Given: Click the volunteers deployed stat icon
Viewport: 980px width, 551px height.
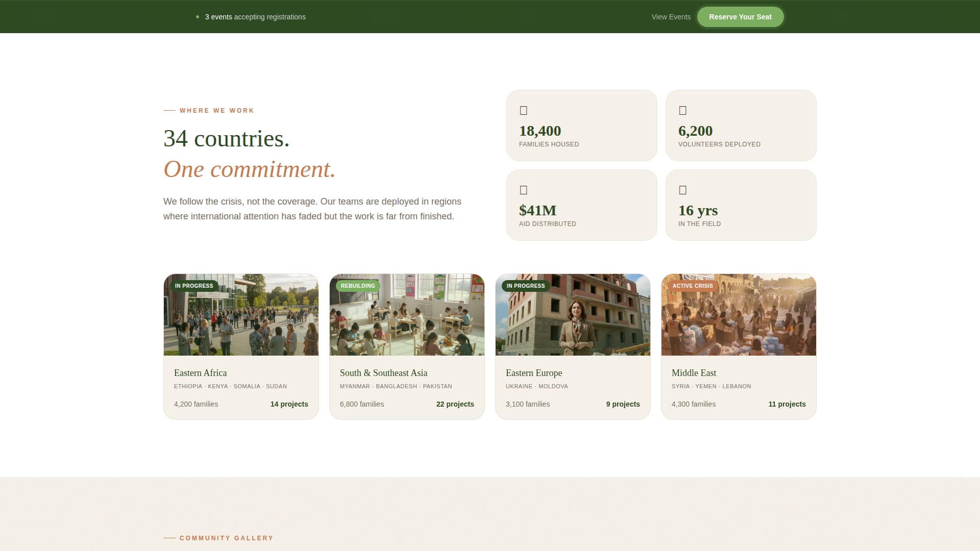Looking at the screenshot, I should (x=683, y=110).
